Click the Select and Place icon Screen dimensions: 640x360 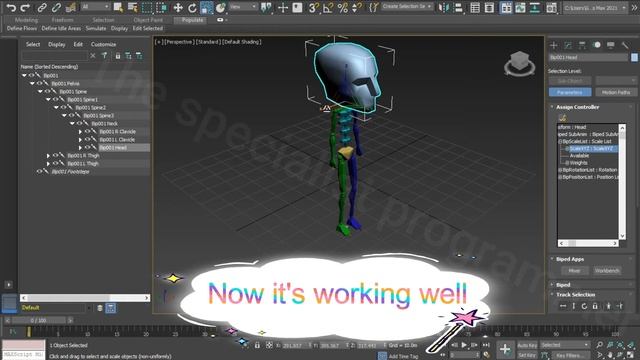pyautogui.click(x=221, y=7)
